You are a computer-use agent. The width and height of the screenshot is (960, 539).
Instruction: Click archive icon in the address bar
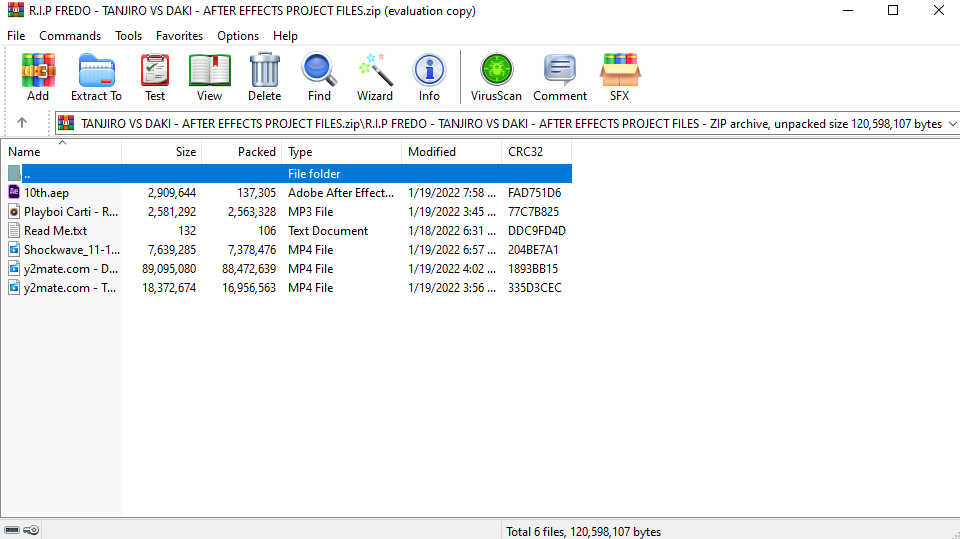click(66, 123)
